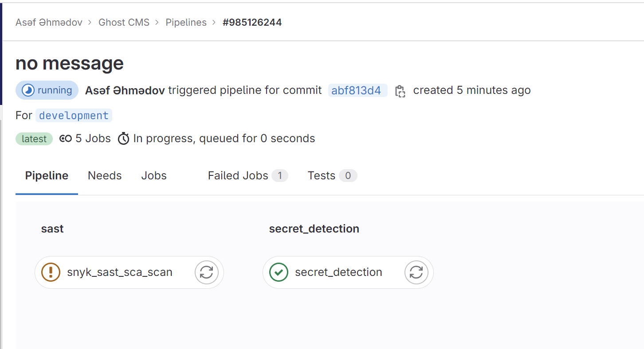The image size is (644, 349).
Task: Switch to the Needs tab
Action: tap(105, 176)
